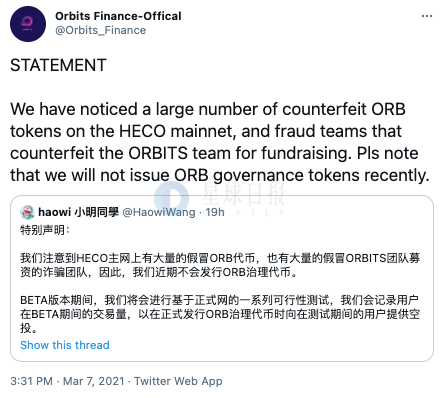This screenshot has width=439, height=397.
Task: Click the Orbits Finance-Offical display name
Action: point(118,16)
